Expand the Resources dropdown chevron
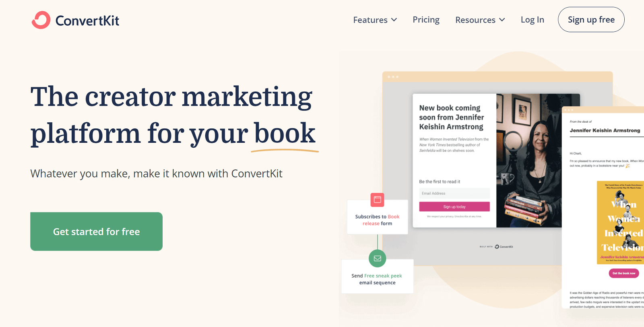Screen dimensions: 644x327 [x=502, y=20]
